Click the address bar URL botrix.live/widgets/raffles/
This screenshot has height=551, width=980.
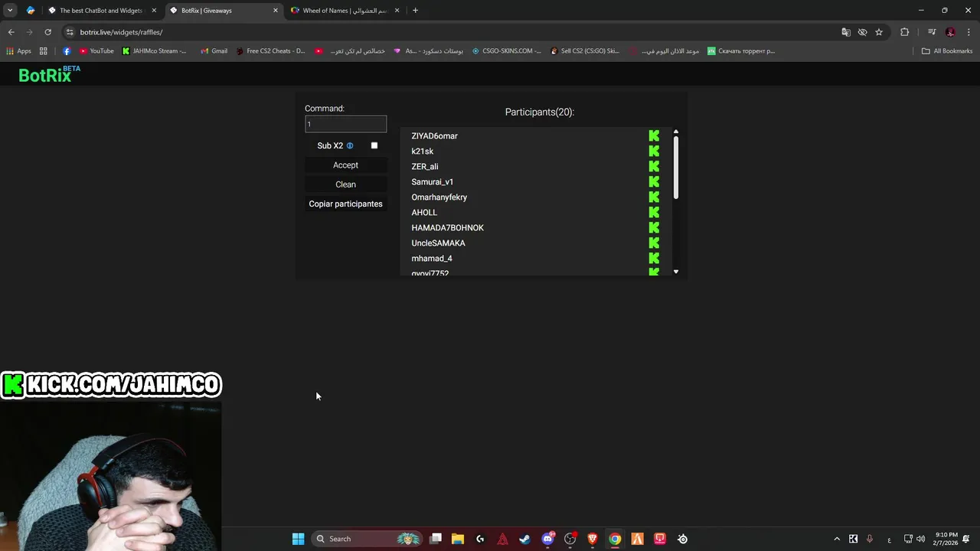[x=121, y=32]
